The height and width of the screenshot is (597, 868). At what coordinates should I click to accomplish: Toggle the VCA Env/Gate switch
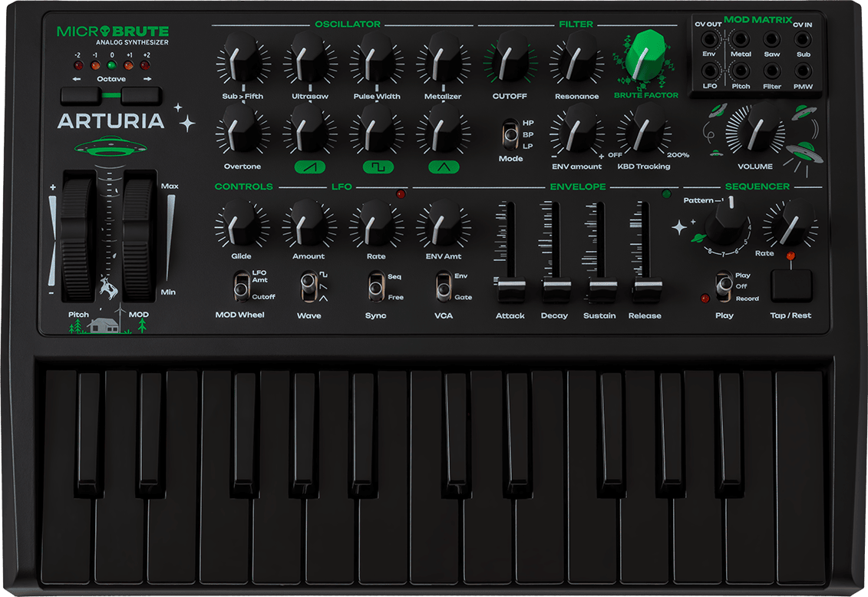(443, 286)
